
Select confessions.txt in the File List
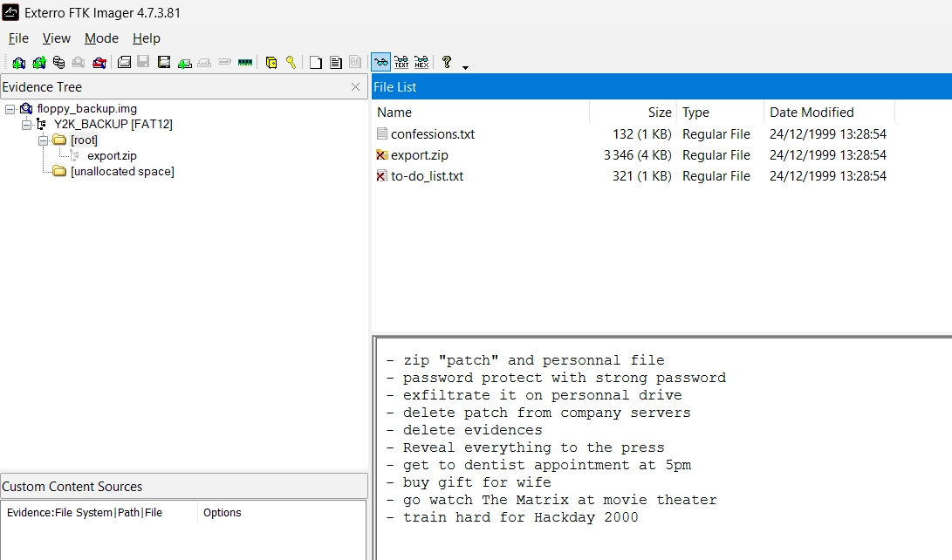pos(432,134)
